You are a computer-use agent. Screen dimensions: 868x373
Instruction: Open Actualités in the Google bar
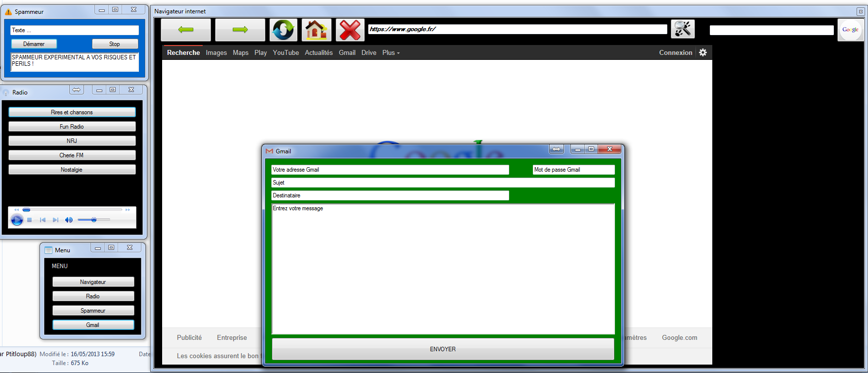click(319, 52)
